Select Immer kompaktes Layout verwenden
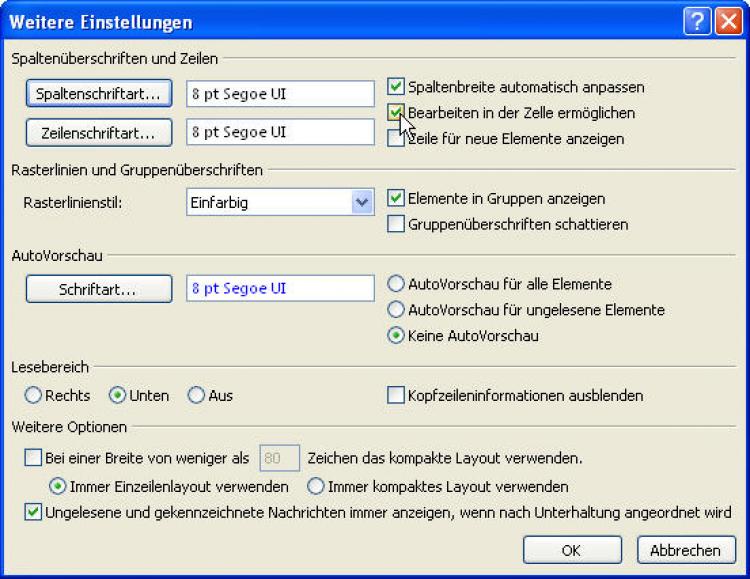Viewport: 750px width, 579px height. coord(316,487)
